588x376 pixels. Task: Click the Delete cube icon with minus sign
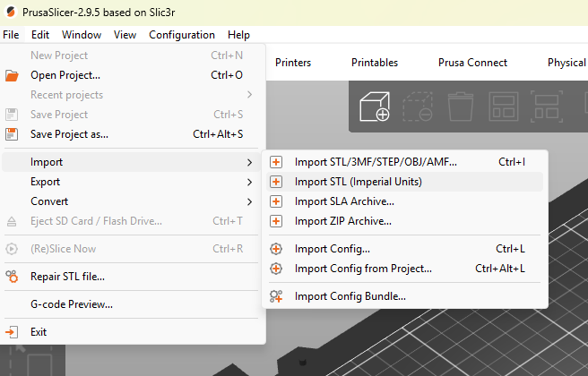coord(418,107)
